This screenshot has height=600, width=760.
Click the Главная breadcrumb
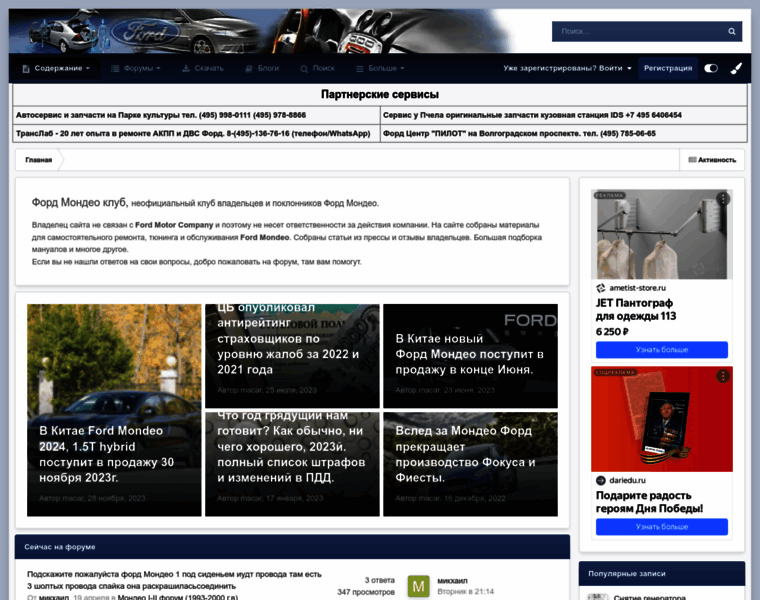tap(39, 160)
